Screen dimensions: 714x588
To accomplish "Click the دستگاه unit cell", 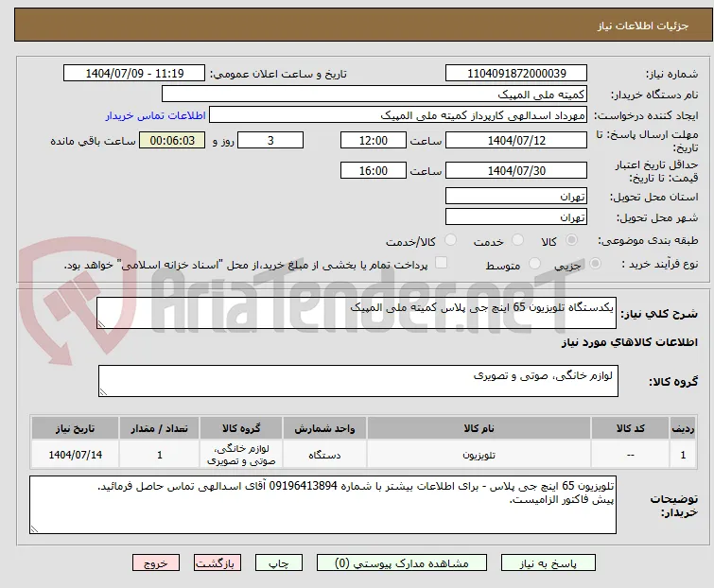I will 324,455.
